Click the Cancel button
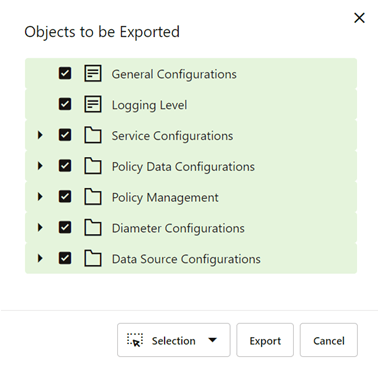Screen dimensions: 379x376 pos(329,340)
